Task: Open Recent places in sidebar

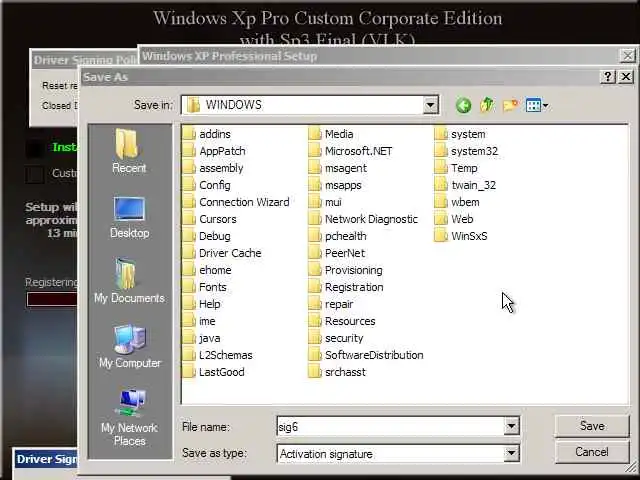Action: pyautogui.click(x=129, y=152)
